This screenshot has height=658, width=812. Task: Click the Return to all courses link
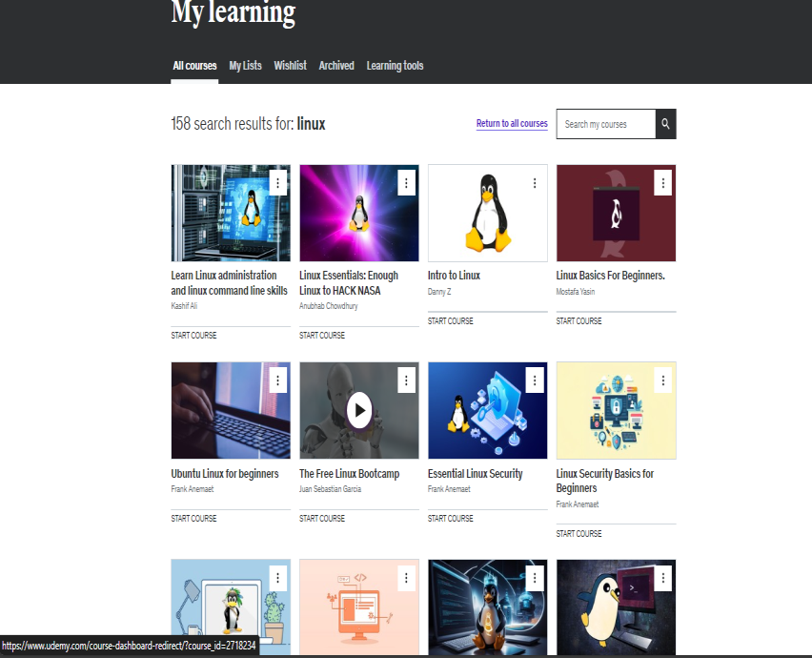click(x=512, y=124)
